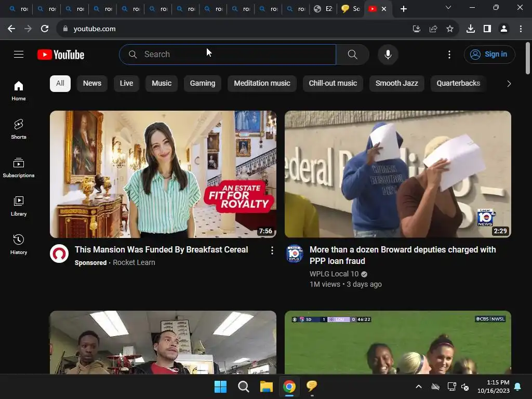Open Library in the sidebar
532x399 pixels.
coord(19,206)
